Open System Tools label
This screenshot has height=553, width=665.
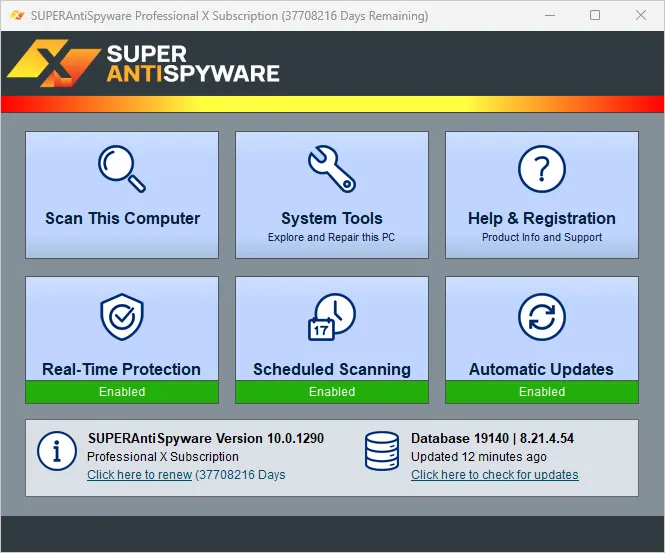pos(332,218)
